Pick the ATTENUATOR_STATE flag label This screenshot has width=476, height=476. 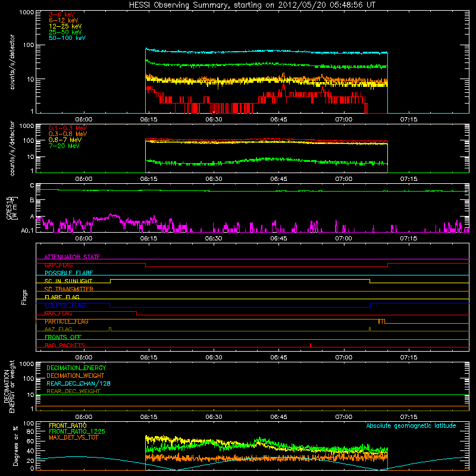(x=72, y=257)
